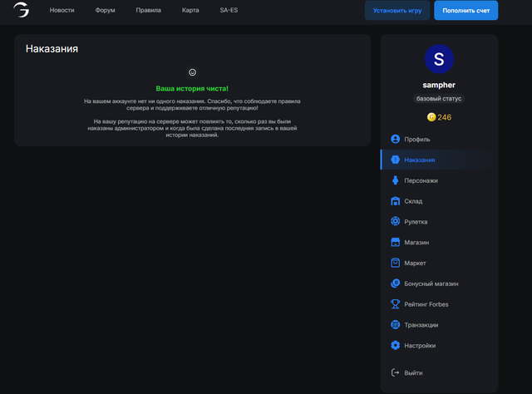Click the green Ваша история чиста! text
Screen dimensions: 532x394
pyautogui.click(x=192, y=89)
